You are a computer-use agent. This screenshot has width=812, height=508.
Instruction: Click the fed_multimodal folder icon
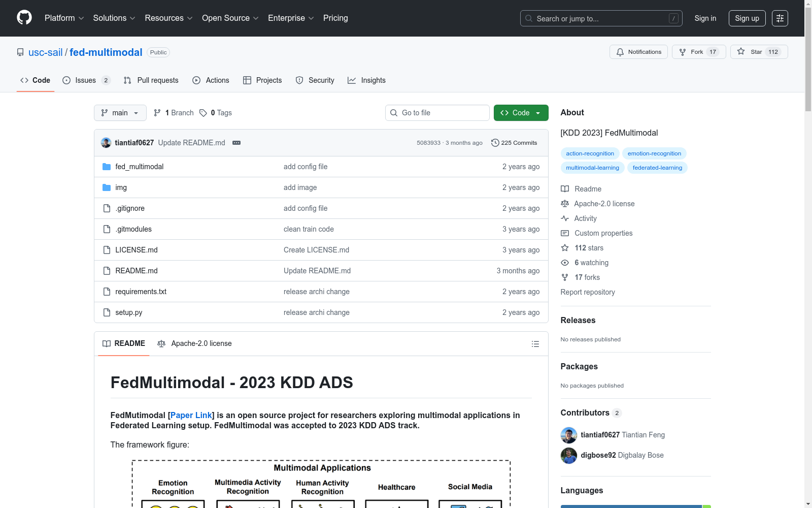point(107,167)
